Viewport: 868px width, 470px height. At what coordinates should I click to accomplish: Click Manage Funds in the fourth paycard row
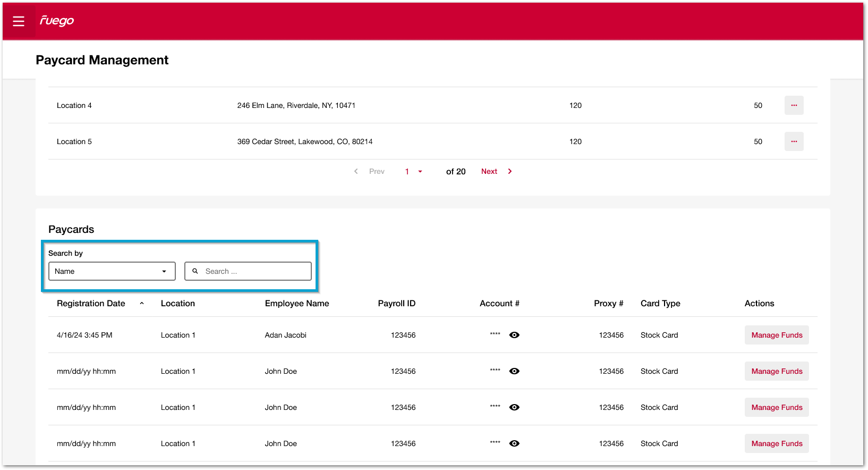(x=776, y=443)
